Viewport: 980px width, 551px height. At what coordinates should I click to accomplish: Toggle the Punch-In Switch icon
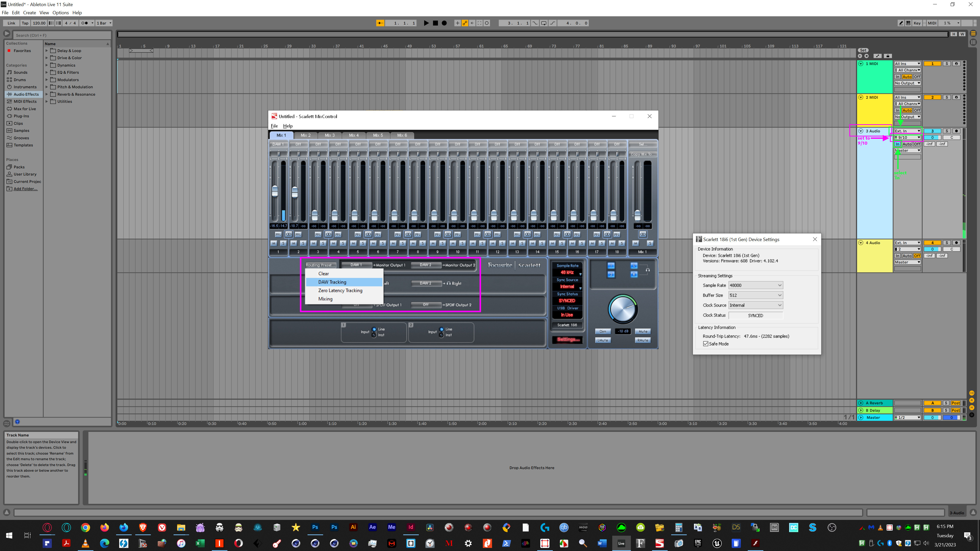[x=535, y=23]
